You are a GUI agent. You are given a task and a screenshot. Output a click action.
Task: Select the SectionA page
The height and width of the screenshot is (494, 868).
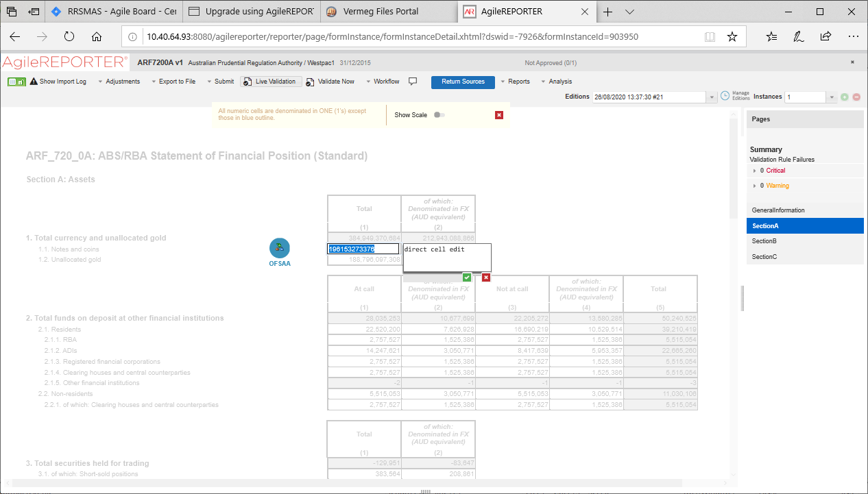click(x=805, y=225)
